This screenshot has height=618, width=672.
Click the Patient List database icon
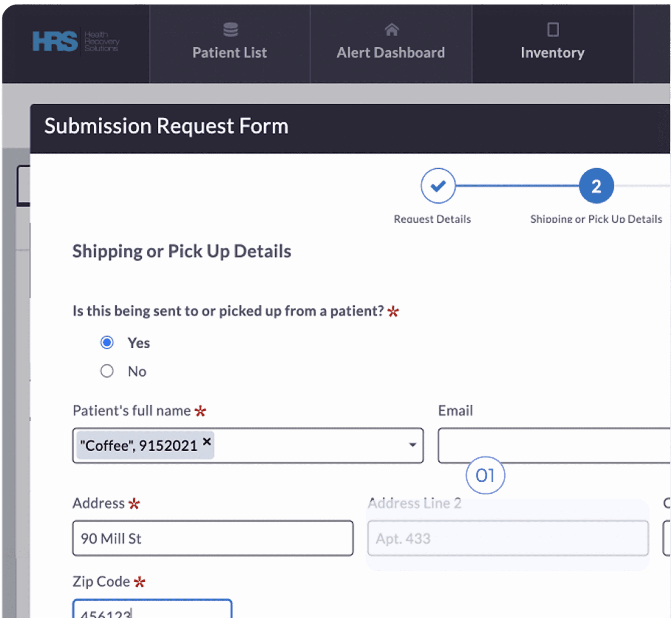tap(230, 30)
